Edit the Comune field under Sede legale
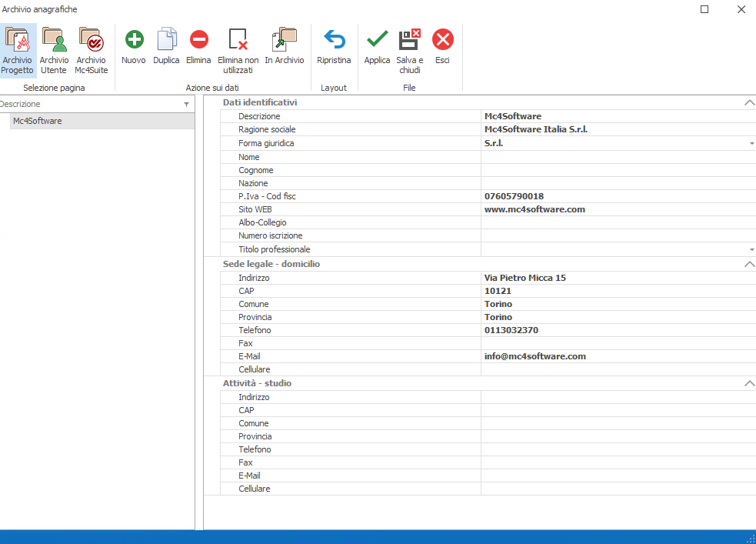 pos(618,304)
